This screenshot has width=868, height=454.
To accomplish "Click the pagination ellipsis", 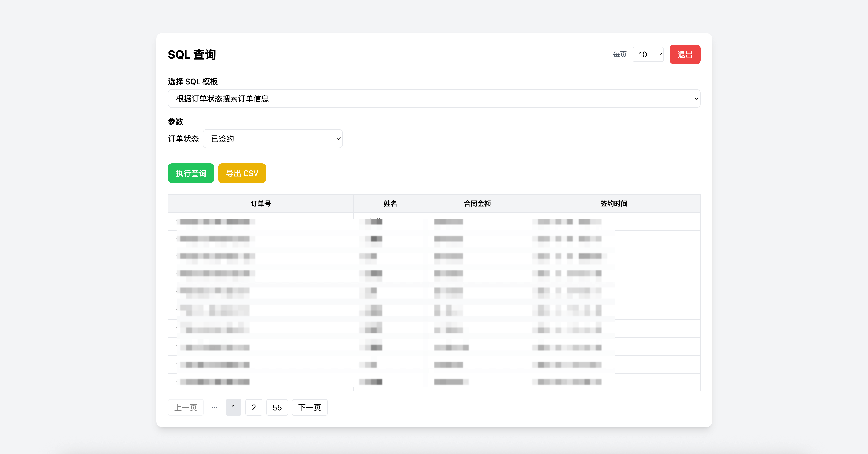I will 214,407.
